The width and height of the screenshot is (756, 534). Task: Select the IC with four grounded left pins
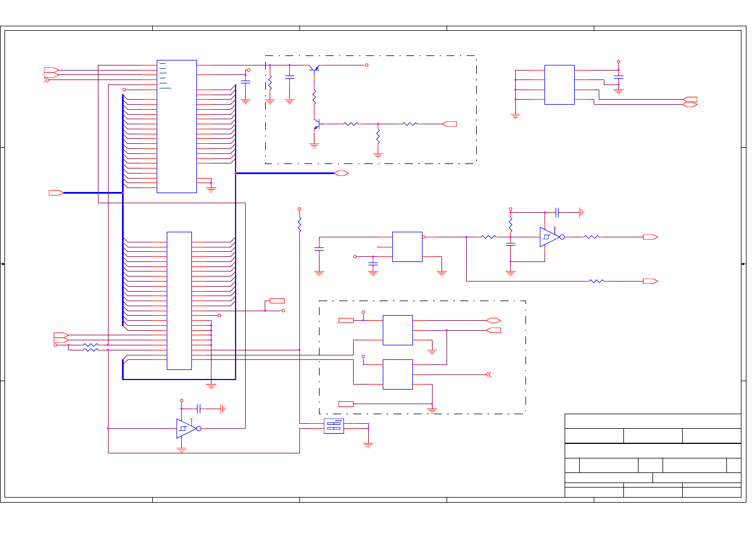coord(560,85)
